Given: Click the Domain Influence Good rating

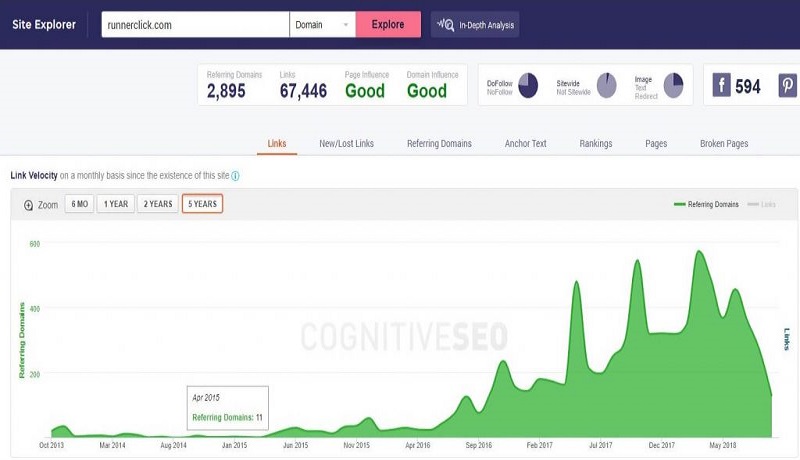Looking at the screenshot, I should coord(427,91).
